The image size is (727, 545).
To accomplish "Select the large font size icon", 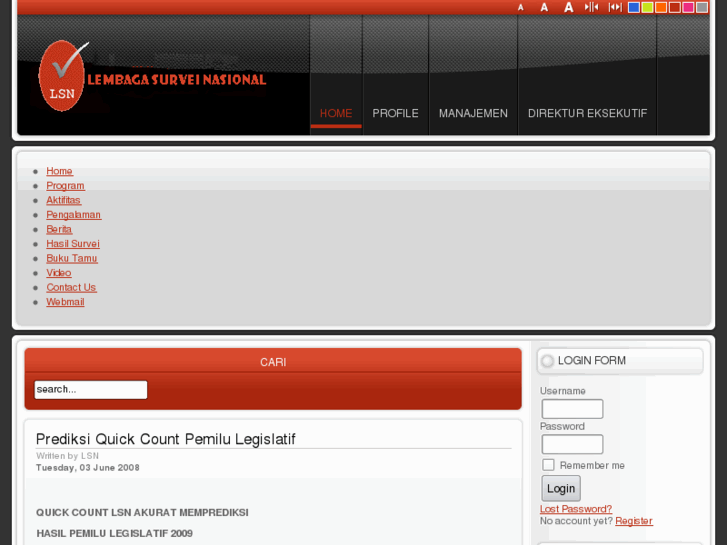I will click(568, 7).
